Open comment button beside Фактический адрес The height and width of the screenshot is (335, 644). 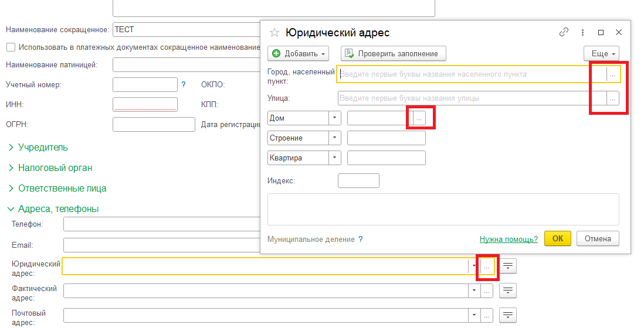[508, 290]
